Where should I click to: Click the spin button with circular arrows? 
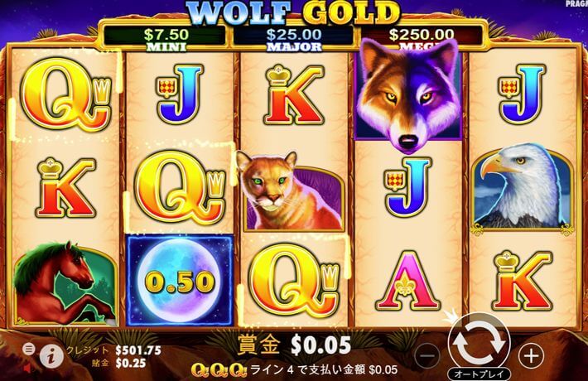[x=480, y=341]
